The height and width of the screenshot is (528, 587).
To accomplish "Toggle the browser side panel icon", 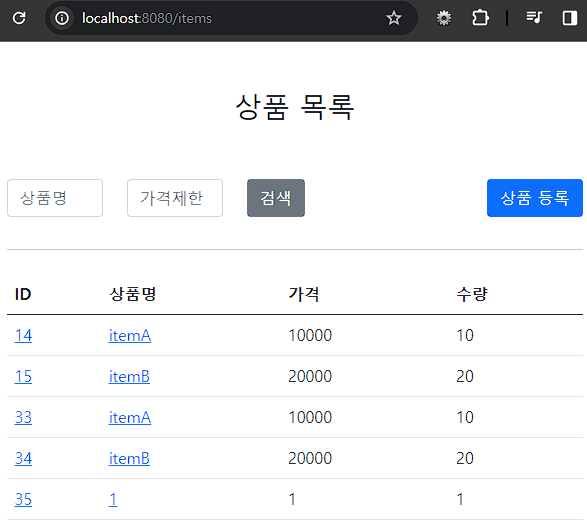I will tap(569, 18).
